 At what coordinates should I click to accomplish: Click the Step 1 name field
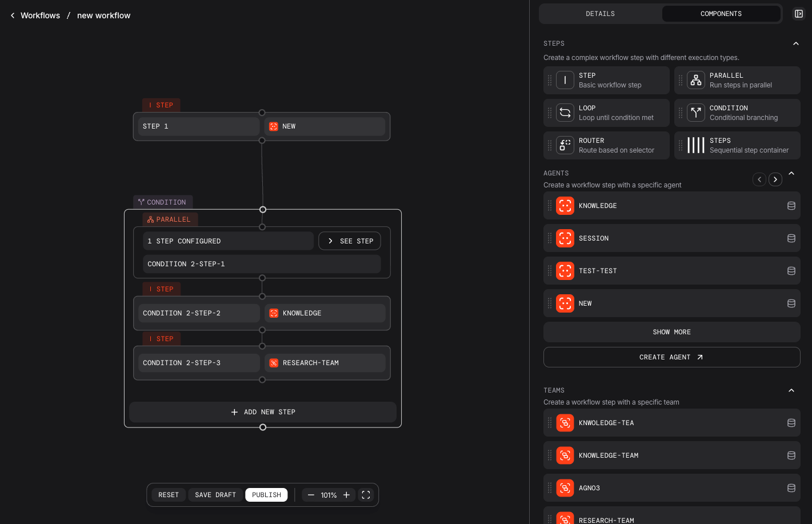tap(199, 127)
